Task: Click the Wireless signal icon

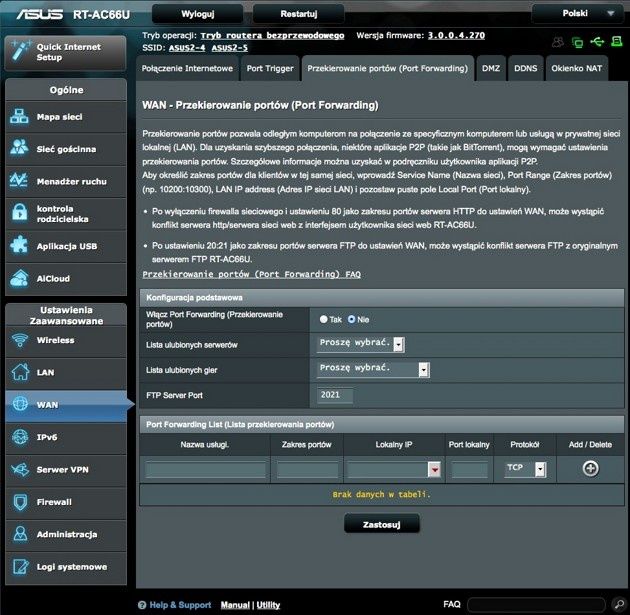Action: pyautogui.click(x=20, y=340)
